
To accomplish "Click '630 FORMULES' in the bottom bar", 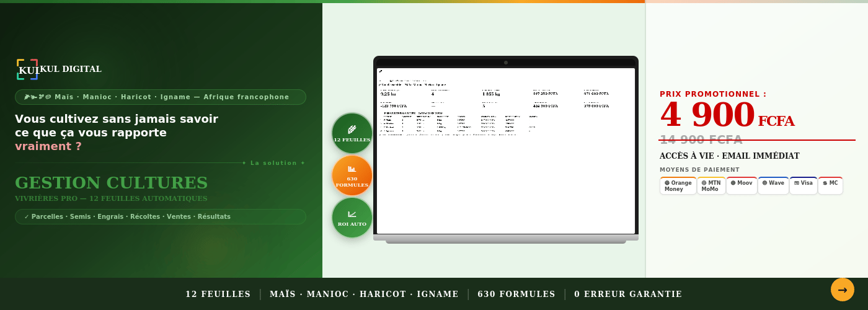I will pos(516,294).
